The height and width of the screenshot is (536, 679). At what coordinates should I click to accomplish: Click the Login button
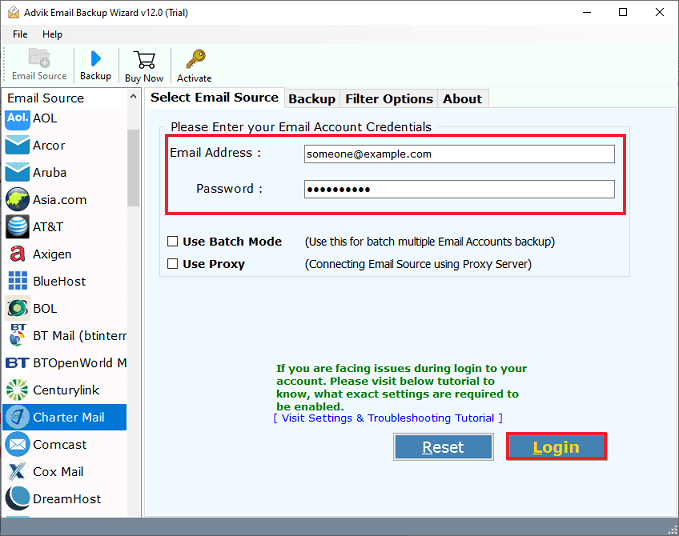pyautogui.click(x=556, y=447)
